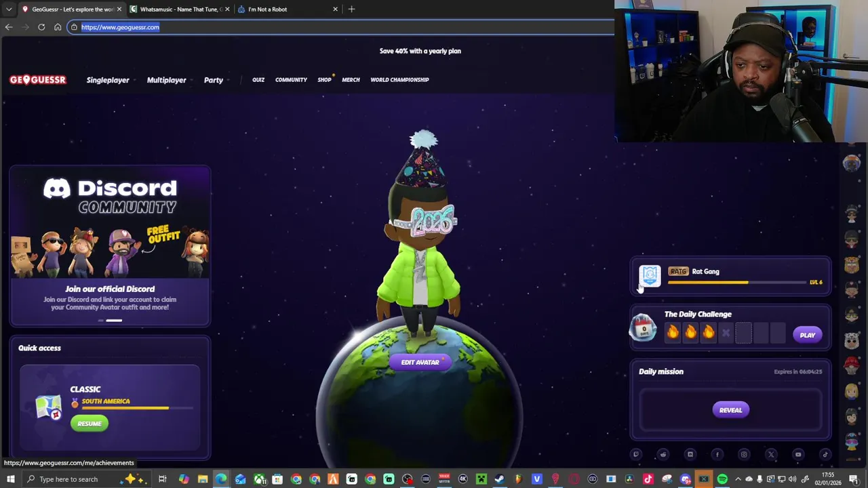
Task: Click the Rat Gang team badge icon
Action: (x=650, y=276)
